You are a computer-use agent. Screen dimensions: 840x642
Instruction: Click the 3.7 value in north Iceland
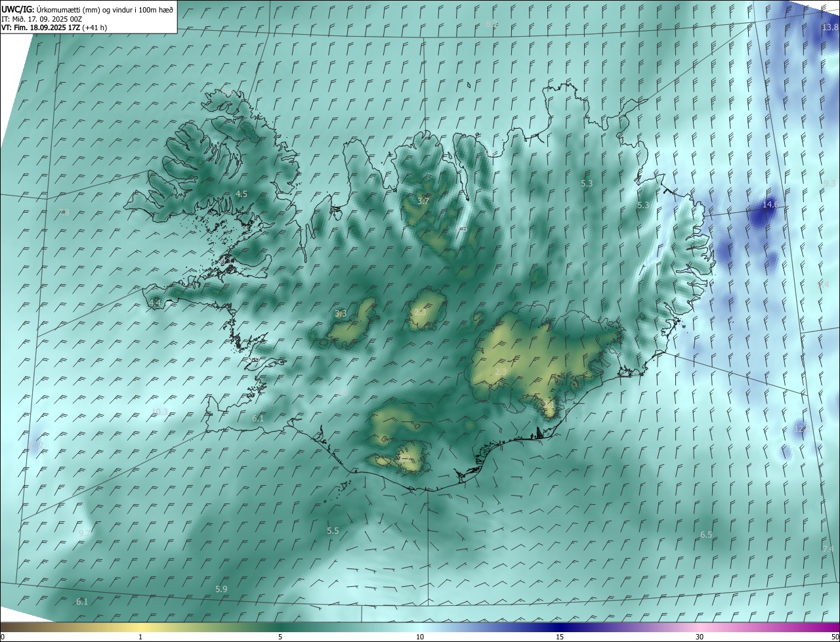coord(423,201)
